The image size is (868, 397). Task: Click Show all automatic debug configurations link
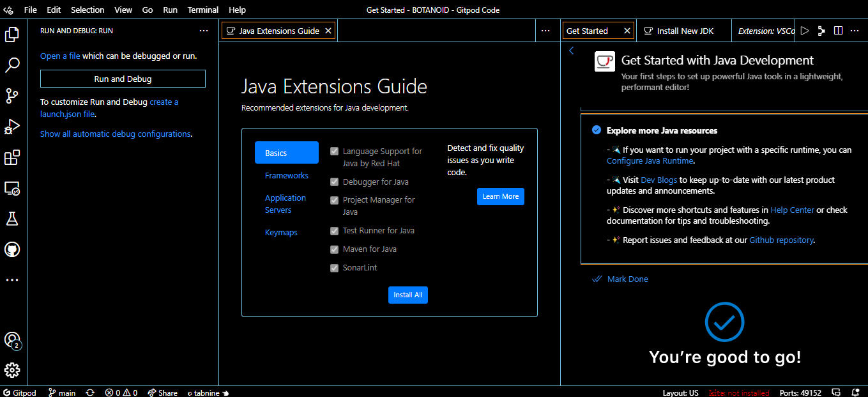pyautogui.click(x=115, y=134)
